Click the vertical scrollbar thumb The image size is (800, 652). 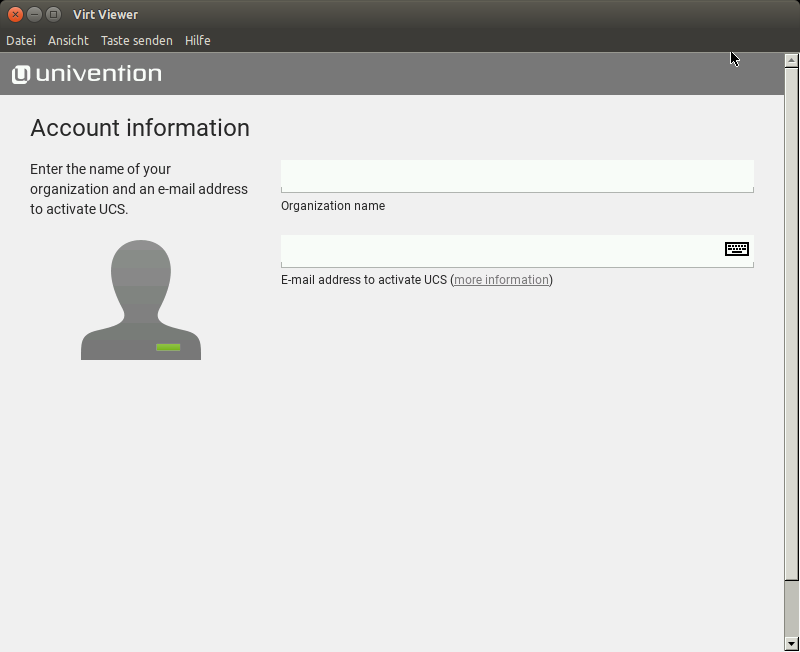pyautogui.click(x=792, y=320)
